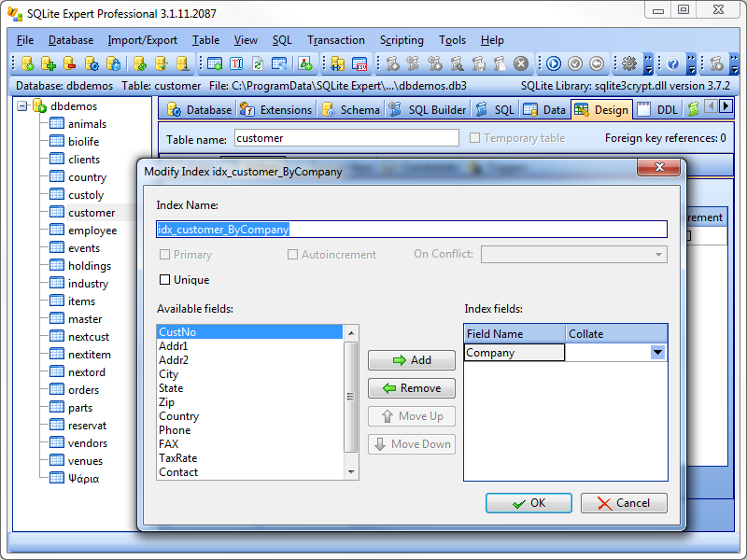
Task: Click the grey Stop Execution X icon
Action: pos(521,63)
